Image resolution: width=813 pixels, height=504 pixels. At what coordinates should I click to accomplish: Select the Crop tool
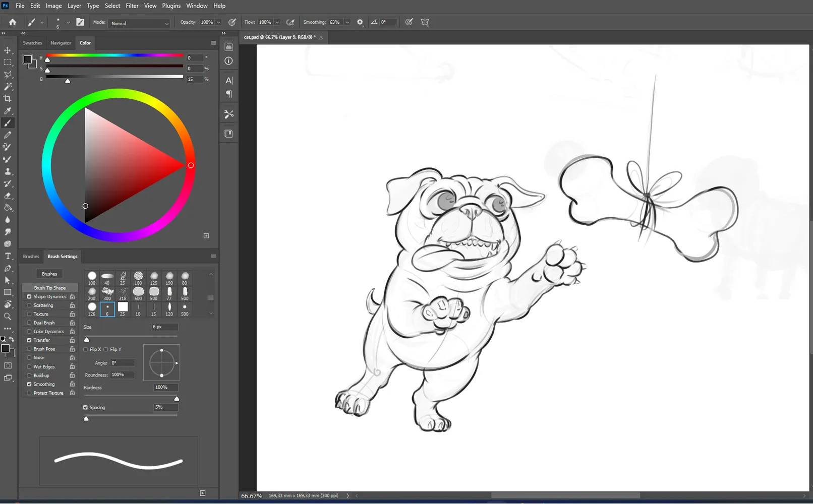8,99
